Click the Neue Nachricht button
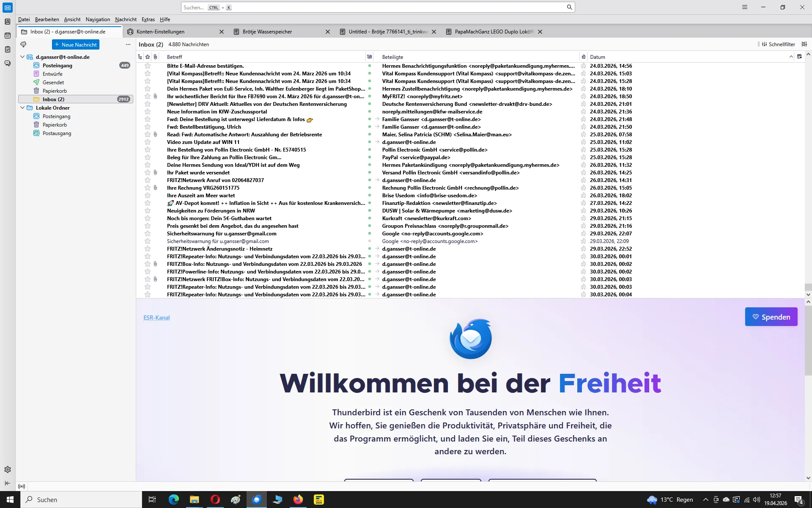This screenshot has width=812, height=508. (x=76, y=44)
